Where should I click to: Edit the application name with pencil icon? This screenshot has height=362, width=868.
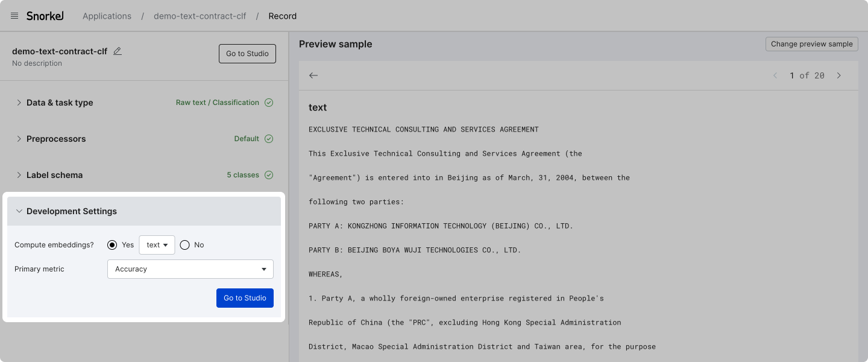[118, 51]
